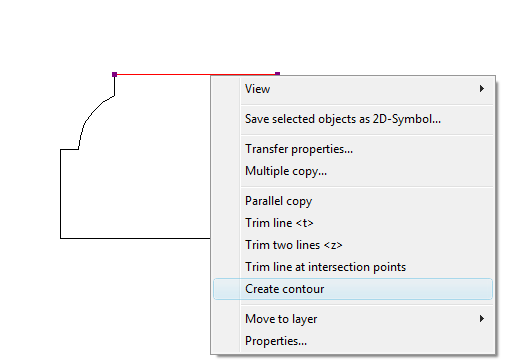Select the red highlighted horizontal line
This screenshot has height=363, width=507.
pos(196,74)
